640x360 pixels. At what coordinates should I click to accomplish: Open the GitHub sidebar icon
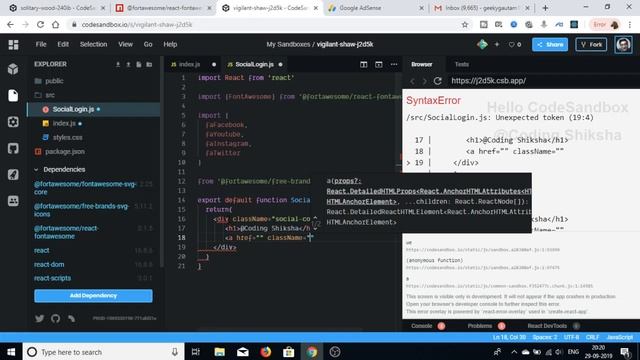point(13,148)
